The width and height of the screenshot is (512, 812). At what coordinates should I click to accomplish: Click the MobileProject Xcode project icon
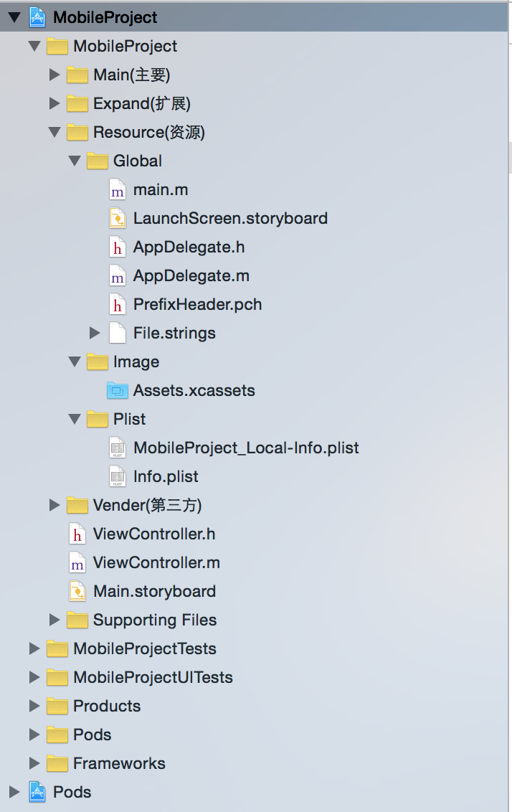coord(37,17)
